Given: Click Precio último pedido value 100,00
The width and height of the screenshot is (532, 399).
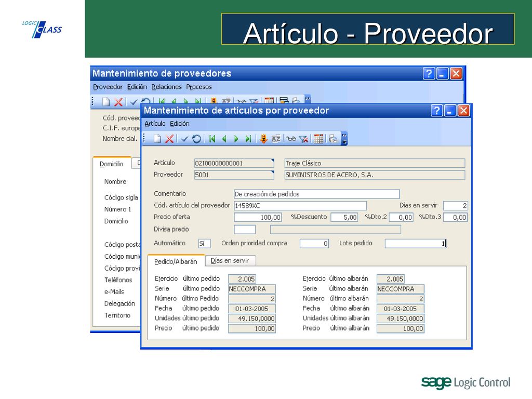Looking at the screenshot, I should coord(252,328).
